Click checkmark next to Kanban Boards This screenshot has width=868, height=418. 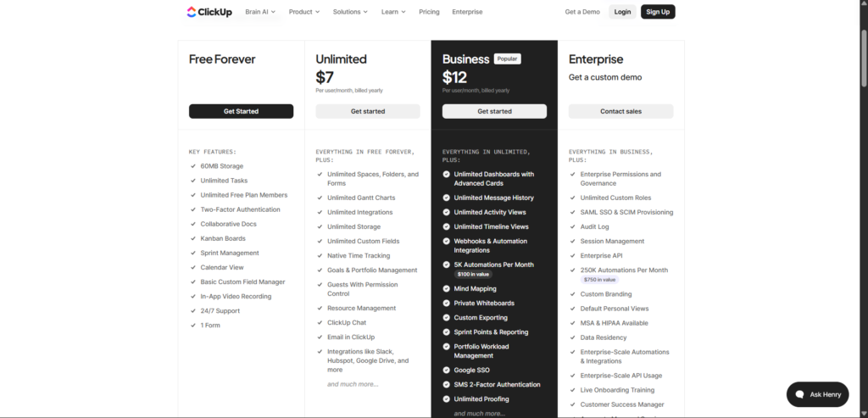(193, 238)
